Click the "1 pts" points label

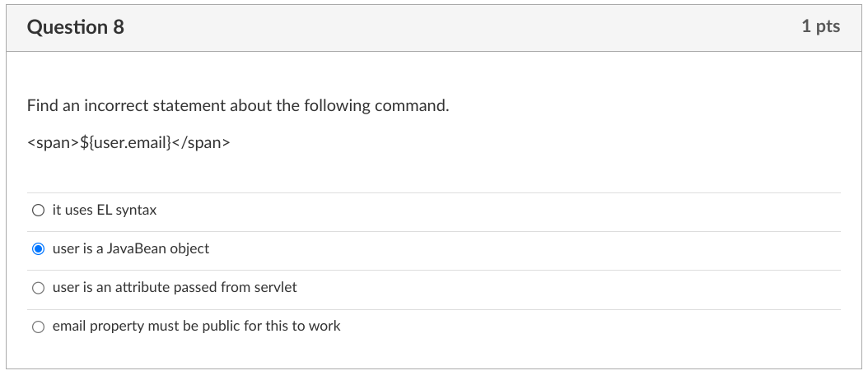pyautogui.click(x=820, y=26)
